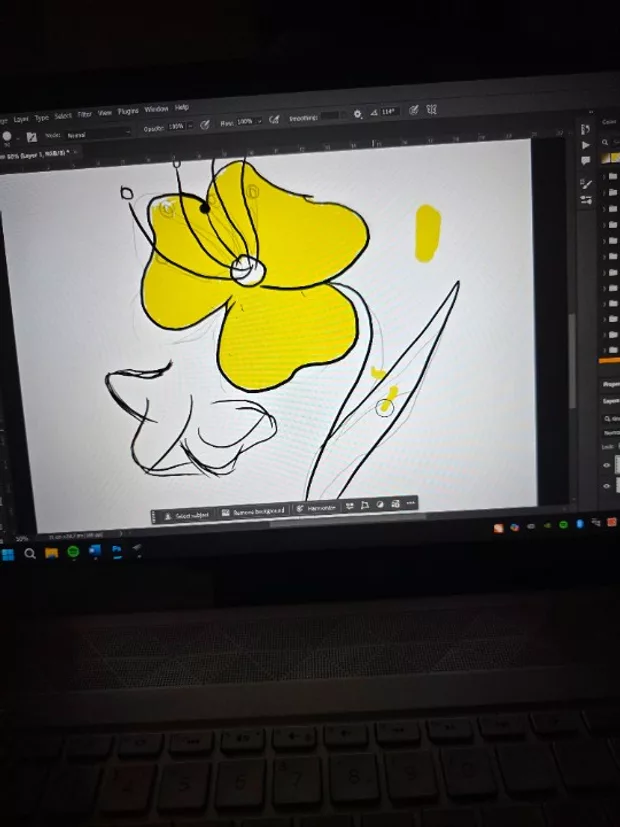Grab the contextual task bar drag handle
Screen dimensions: 620x827
[x=155, y=517]
